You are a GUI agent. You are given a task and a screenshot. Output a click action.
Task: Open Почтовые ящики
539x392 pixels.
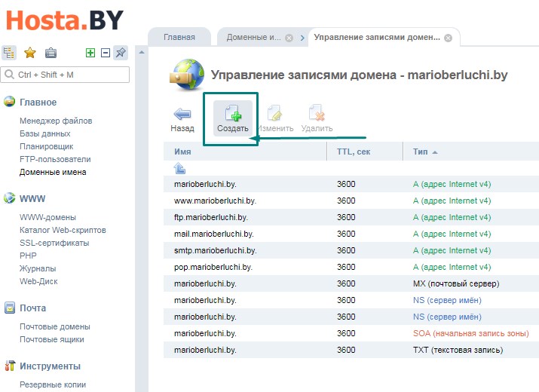point(51,339)
